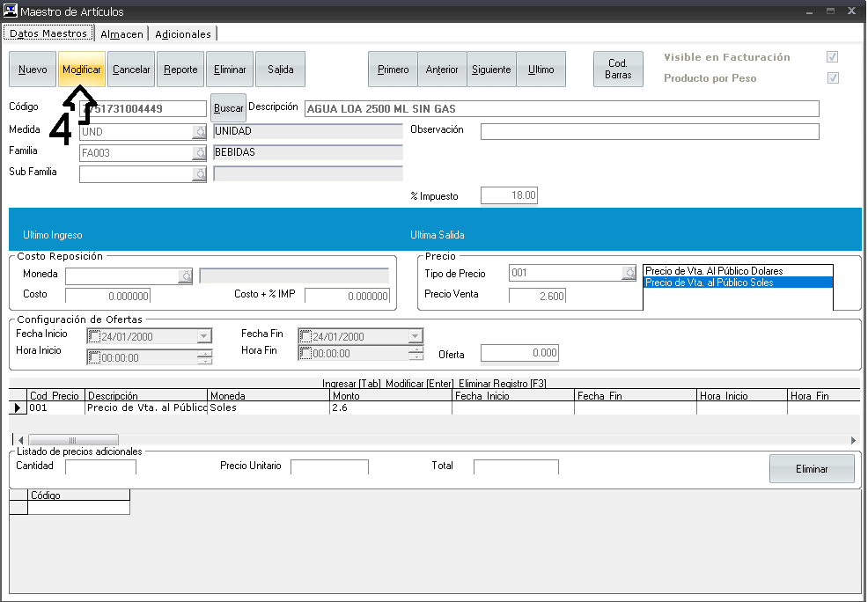This screenshot has width=868, height=602.
Task: Click the Nuevo button
Action: pyautogui.click(x=33, y=70)
